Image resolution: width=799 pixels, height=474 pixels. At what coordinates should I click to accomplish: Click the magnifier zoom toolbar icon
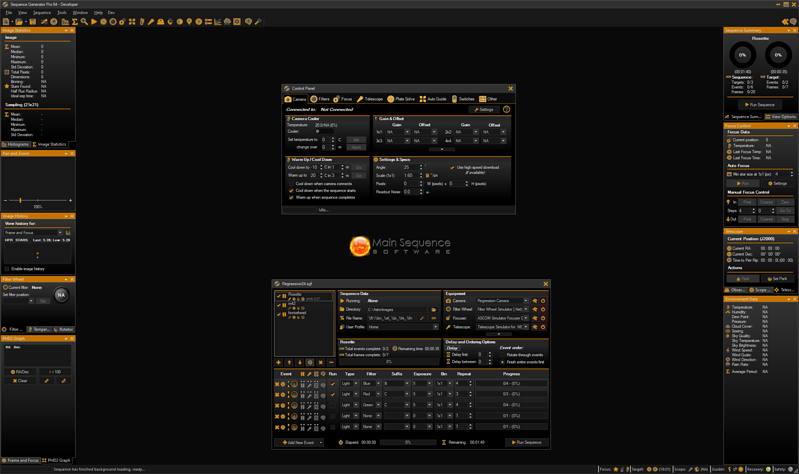coord(84,22)
